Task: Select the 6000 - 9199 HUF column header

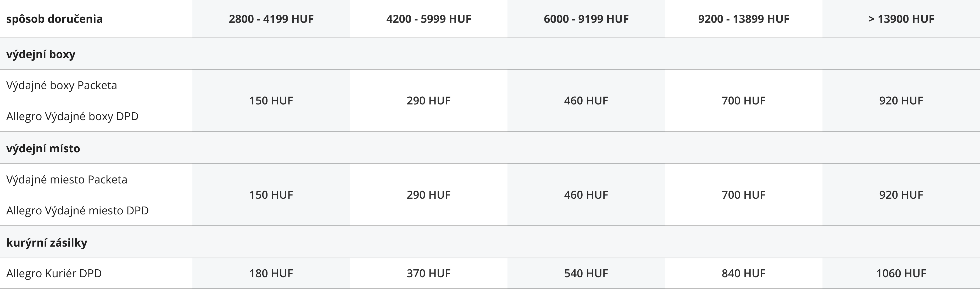Action: (x=586, y=19)
